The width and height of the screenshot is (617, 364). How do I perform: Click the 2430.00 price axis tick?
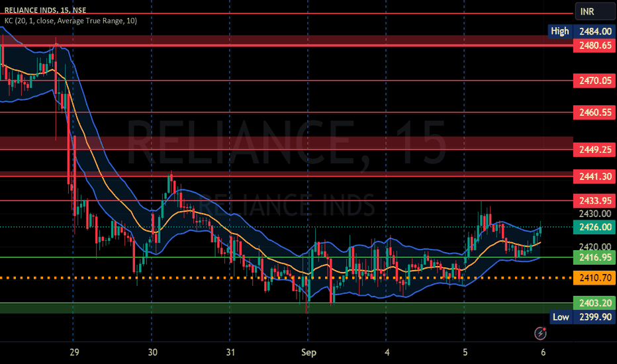coord(595,214)
